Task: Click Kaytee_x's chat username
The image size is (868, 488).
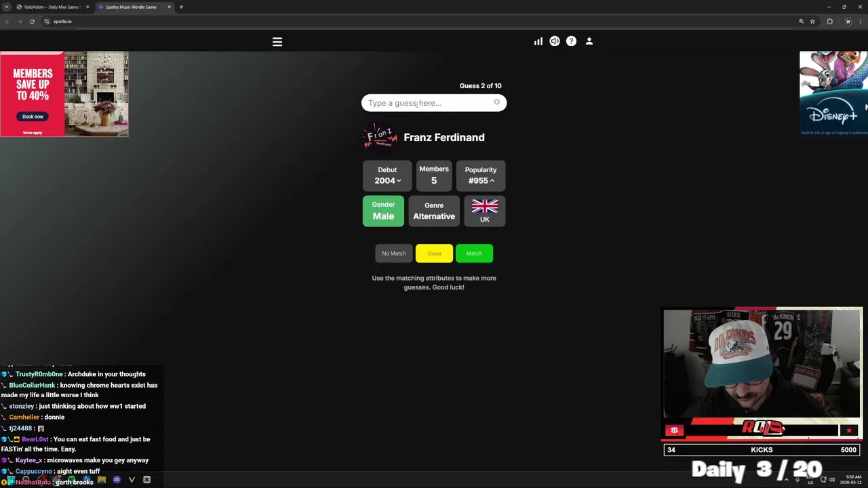Action: click(28, 460)
